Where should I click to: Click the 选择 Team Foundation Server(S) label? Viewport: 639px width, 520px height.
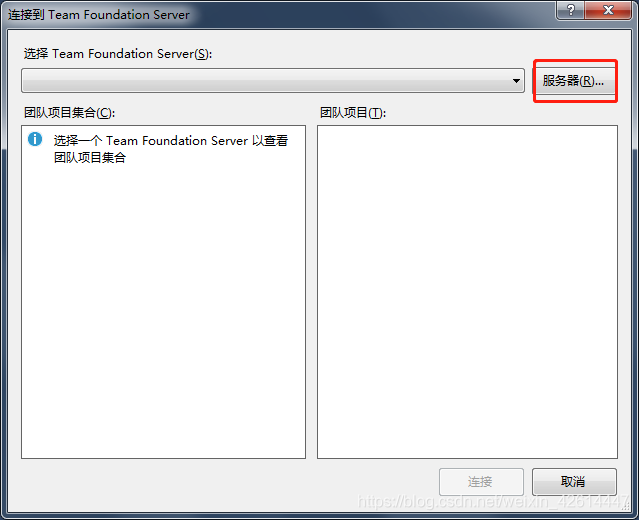pos(118,54)
